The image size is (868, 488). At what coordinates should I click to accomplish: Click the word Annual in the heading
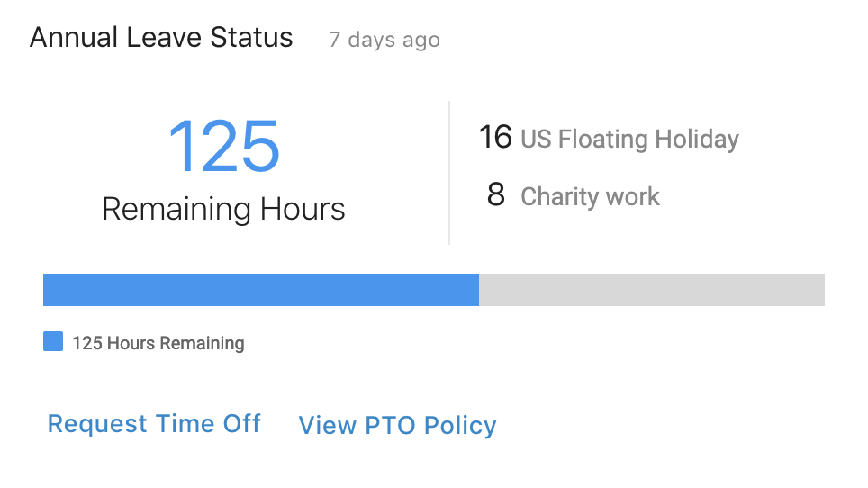coord(74,38)
